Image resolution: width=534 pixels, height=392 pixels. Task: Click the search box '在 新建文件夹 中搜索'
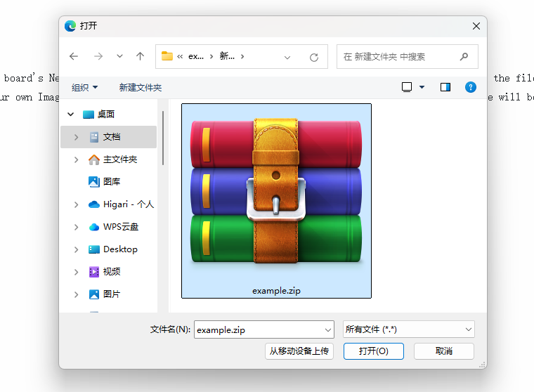408,56
